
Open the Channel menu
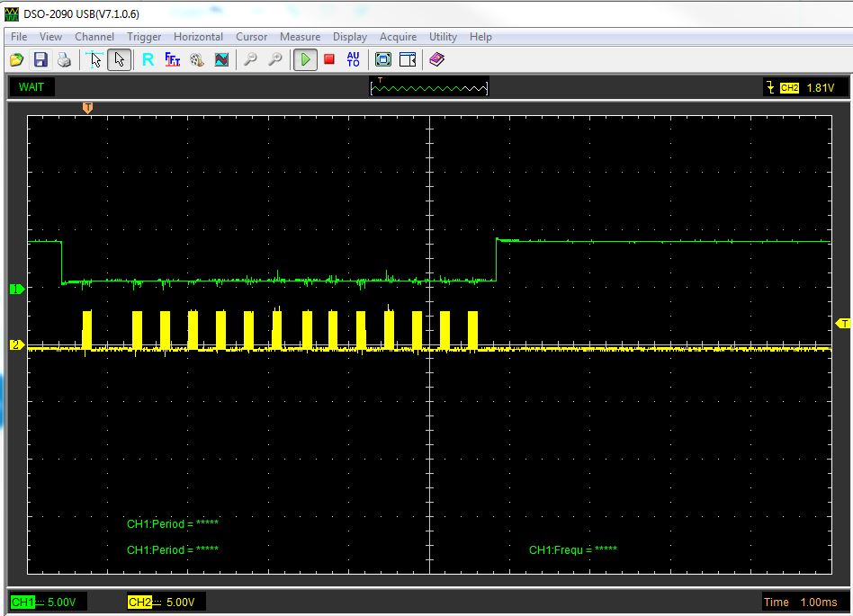coord(94,37)
